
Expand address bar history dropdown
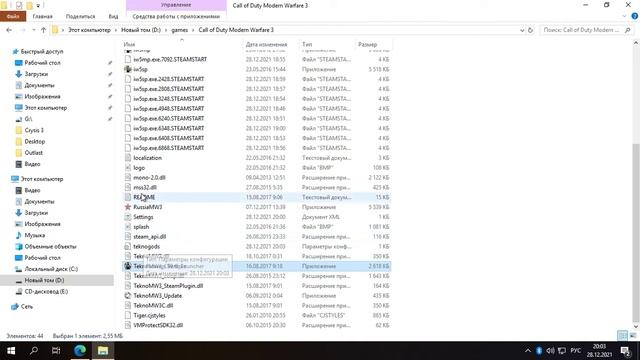522,30
